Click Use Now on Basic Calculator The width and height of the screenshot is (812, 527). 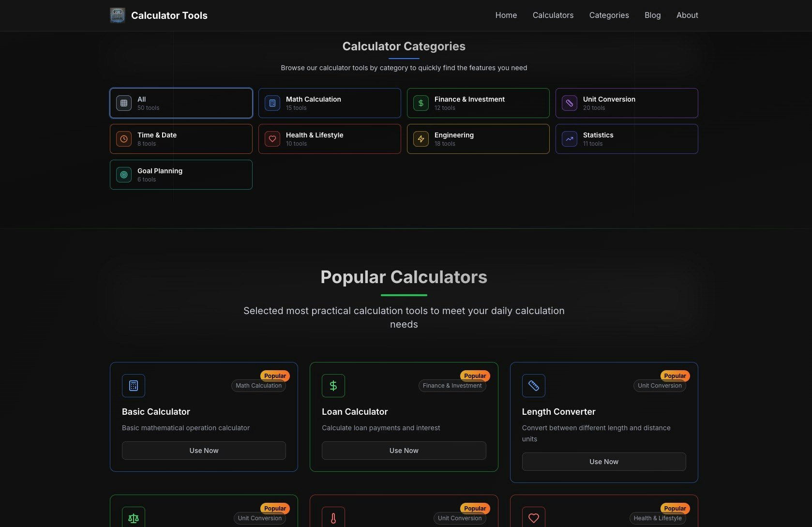(x=204, y=451)
